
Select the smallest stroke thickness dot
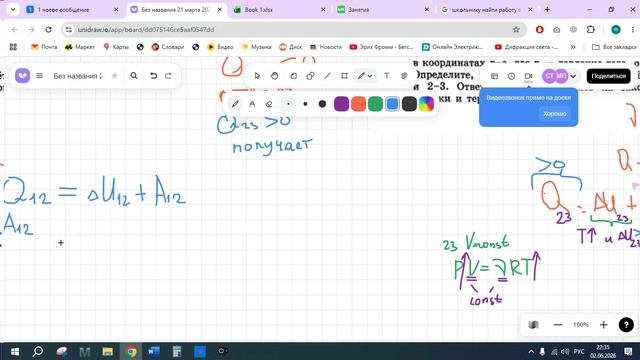click(288, 104)
